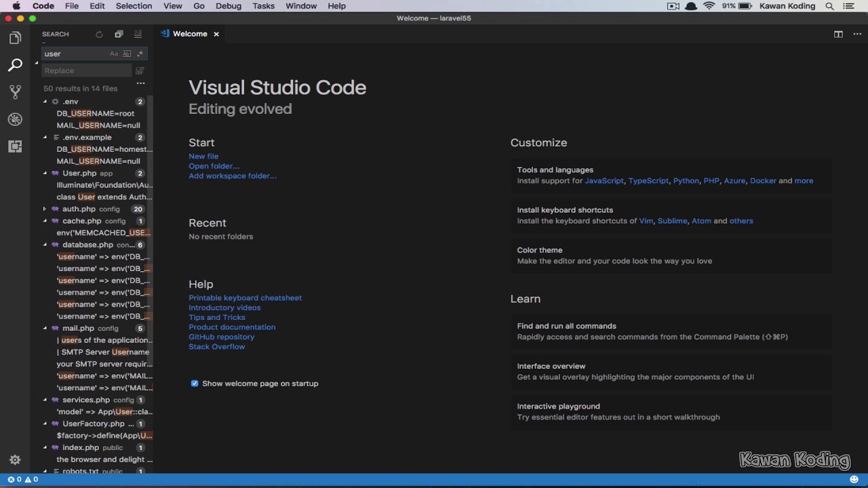Screen dimensions: 868x488
Task: Open the Window menu
Action: [x=301, y=6]
